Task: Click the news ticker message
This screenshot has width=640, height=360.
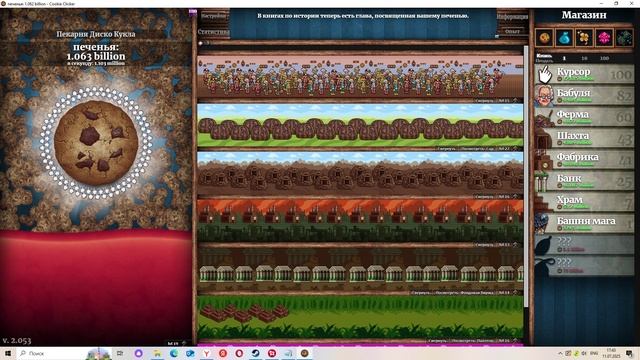Action: coord(363,16)
